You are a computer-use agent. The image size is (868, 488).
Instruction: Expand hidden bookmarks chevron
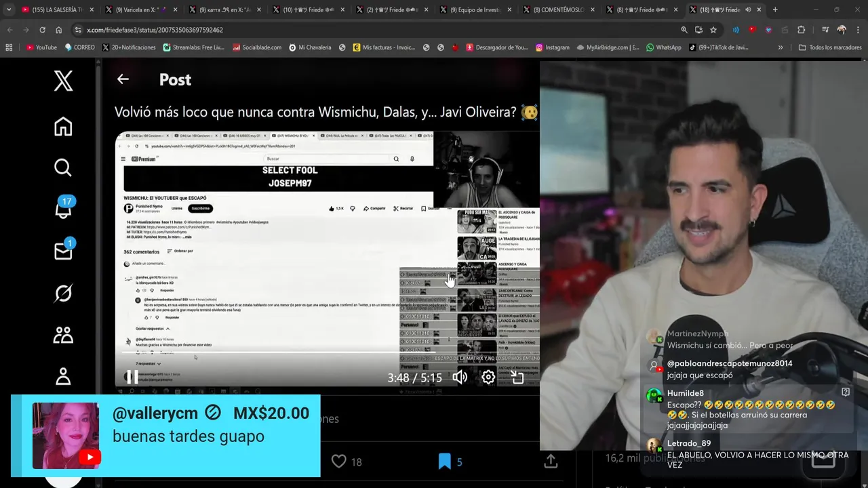click(x=781, y=47)
